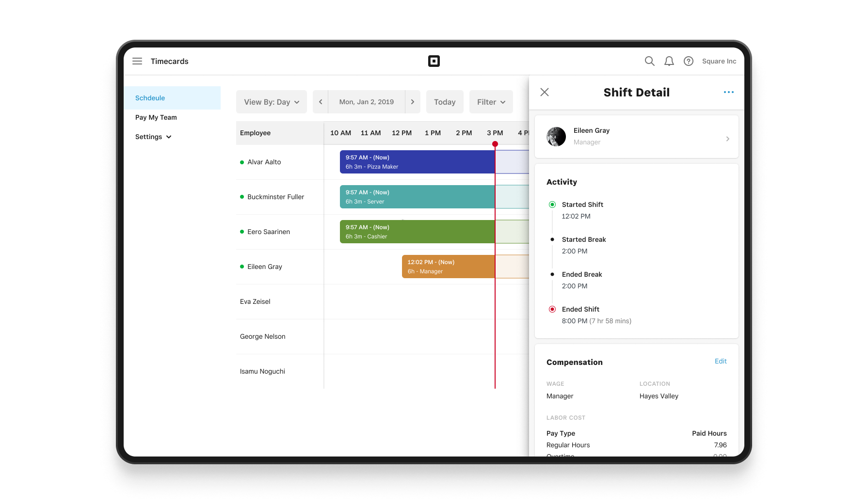
Task: Go to the previous day with the left chevron
Action: [x=320, y=102]
